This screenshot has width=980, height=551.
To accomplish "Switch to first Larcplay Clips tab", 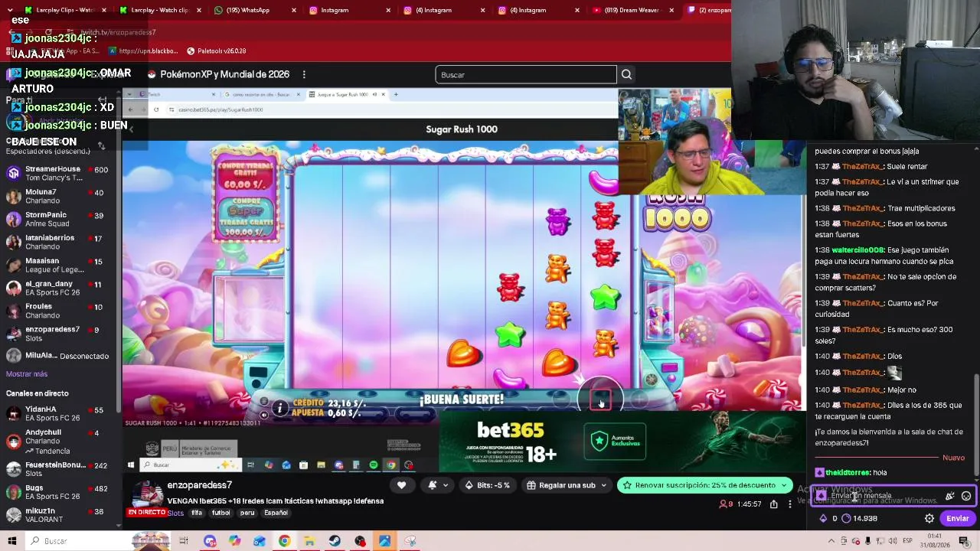I will pyautogui.click(x=63, y=10).
